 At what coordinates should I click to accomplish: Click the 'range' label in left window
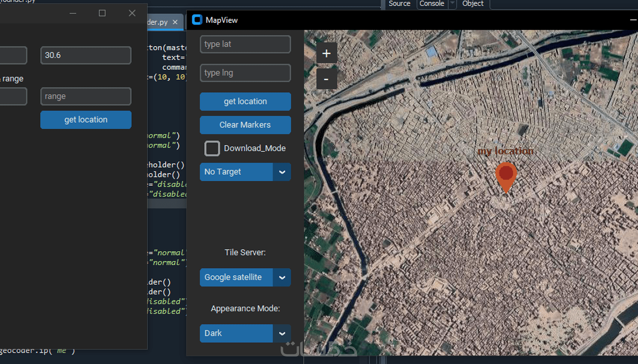tap(13, 79)
